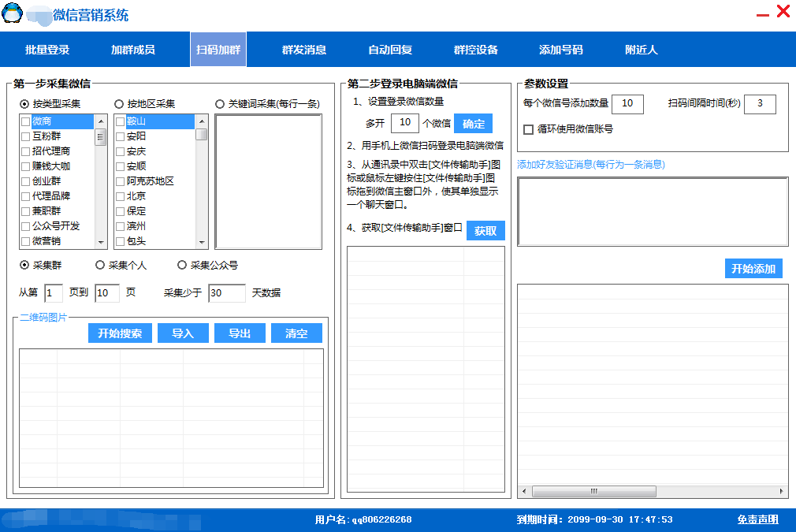
Task: Tick the 微营销 checkbox
Action: 26,242
